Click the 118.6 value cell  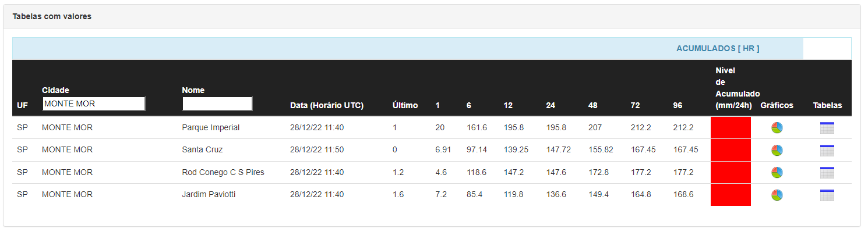[477, 172]
